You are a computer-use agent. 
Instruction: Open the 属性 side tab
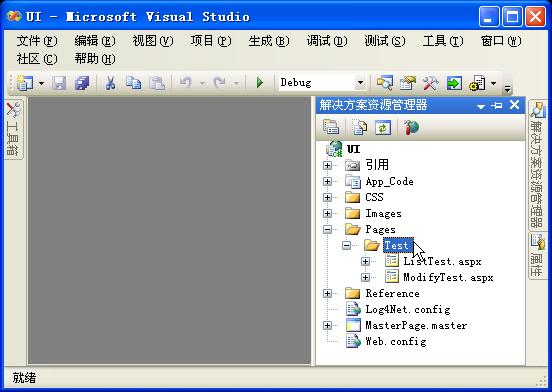pyautogui.click(x=537, y=255)
